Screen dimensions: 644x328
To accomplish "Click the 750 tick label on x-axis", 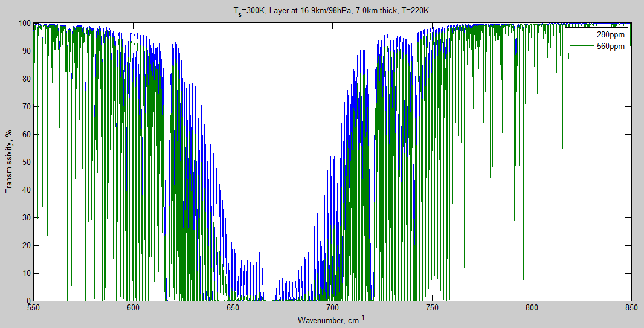I will coord(432,307).
